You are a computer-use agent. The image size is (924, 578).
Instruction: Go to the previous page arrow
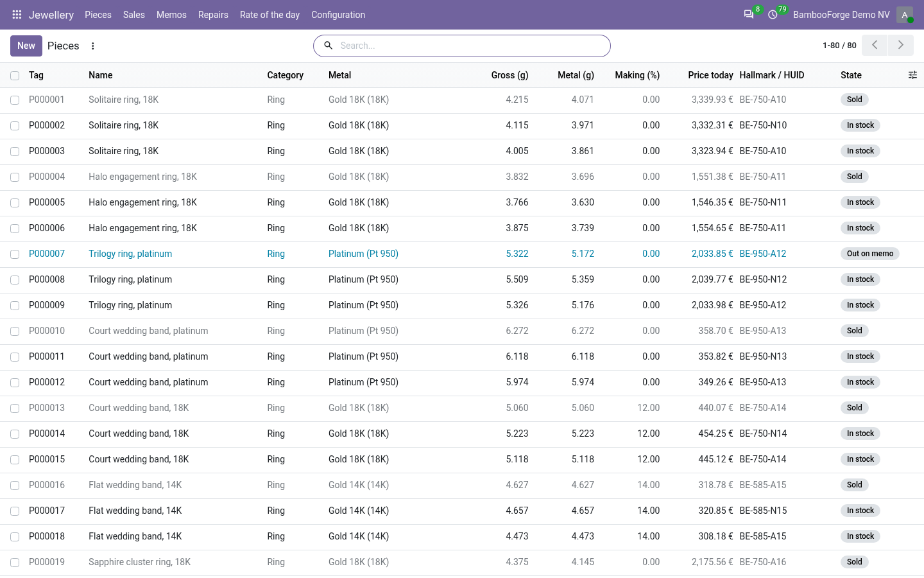[x=875, y=45]
